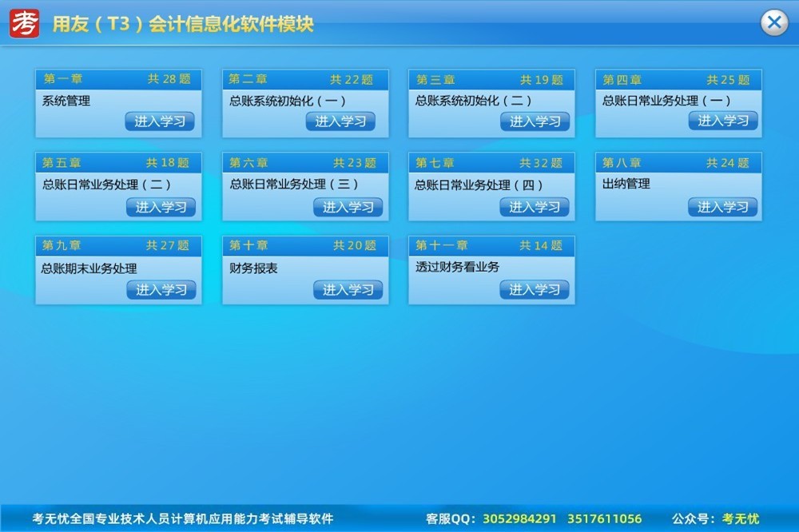This screenshot has width=799, height=532.
Task: Click the 考无忧全国专业技术人员 footer text
Action: pyautogui.click(x=182, y=518)
